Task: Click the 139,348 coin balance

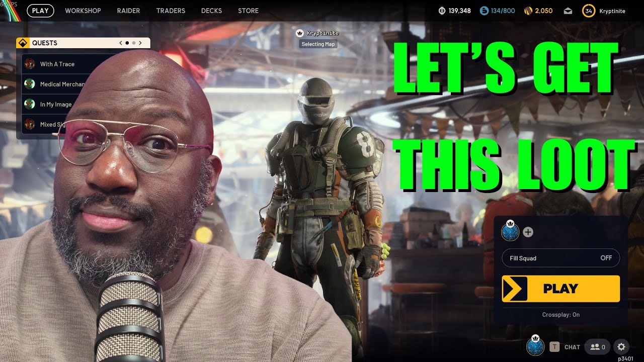Action: click(x=459, y=11)
